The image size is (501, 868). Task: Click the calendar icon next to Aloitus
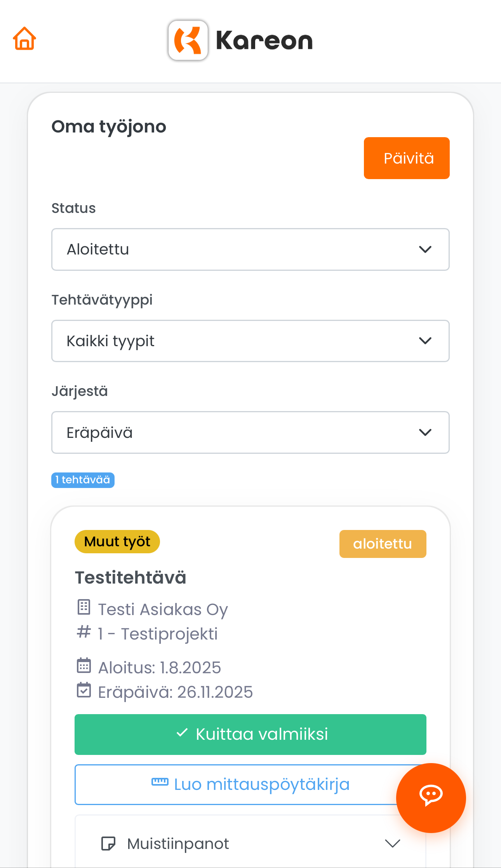click(84, 666)
